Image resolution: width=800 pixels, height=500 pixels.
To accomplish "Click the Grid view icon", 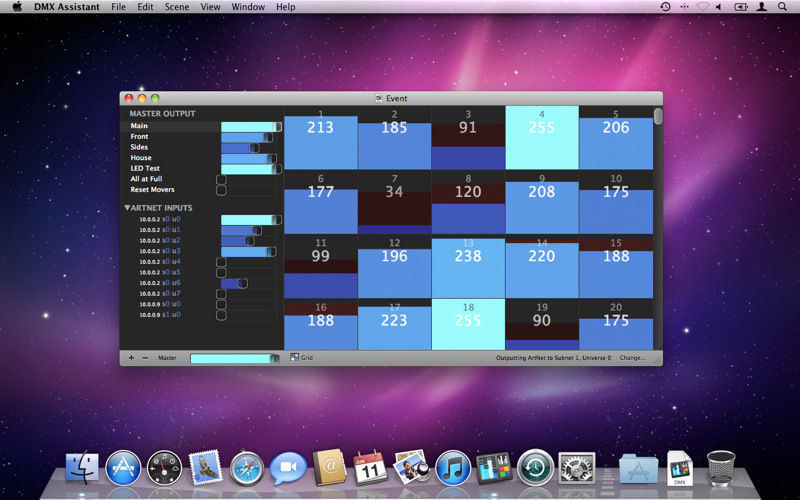I will point(295,357).
